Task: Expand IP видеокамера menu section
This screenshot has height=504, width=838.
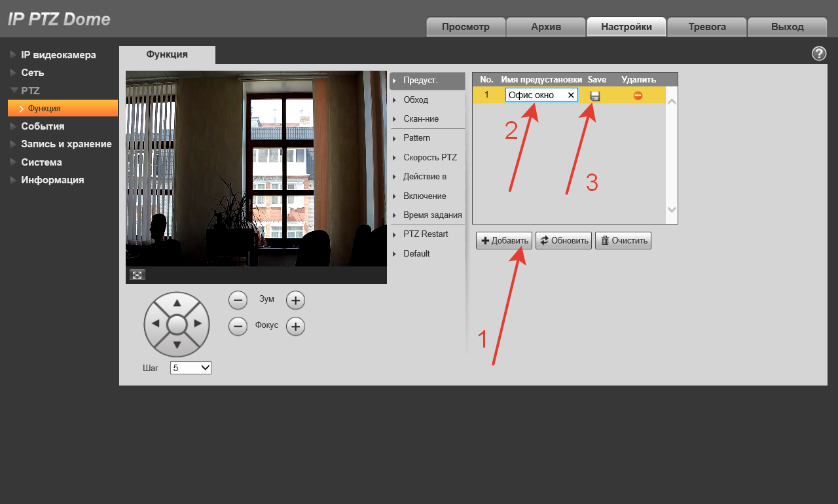Action: [x=58, y=55]
